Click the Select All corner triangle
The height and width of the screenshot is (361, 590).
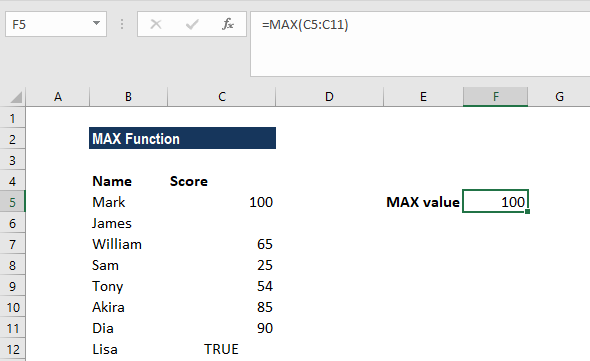pyautogui.click(x=16, y=97)
